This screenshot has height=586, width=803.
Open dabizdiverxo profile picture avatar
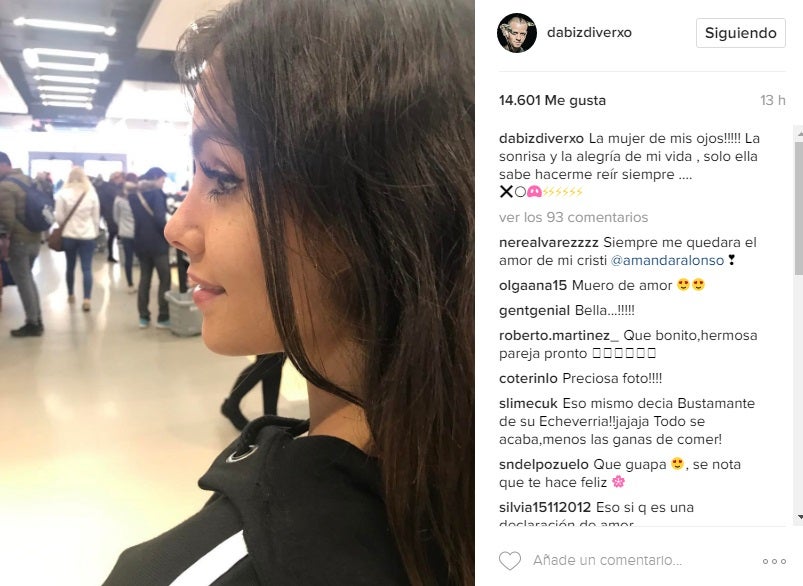[x=517, y=33]
